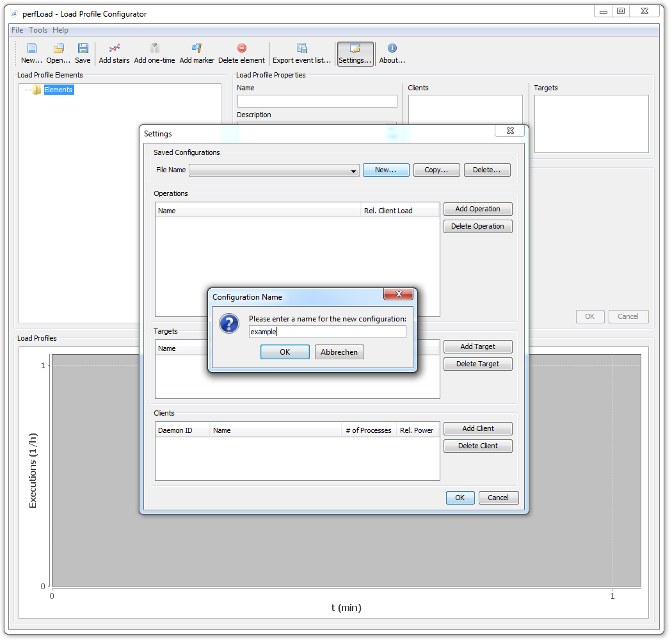Click the # of Processes column header
Image resolution: width=672 pixels, height=641 pixels.
[369, 430]
